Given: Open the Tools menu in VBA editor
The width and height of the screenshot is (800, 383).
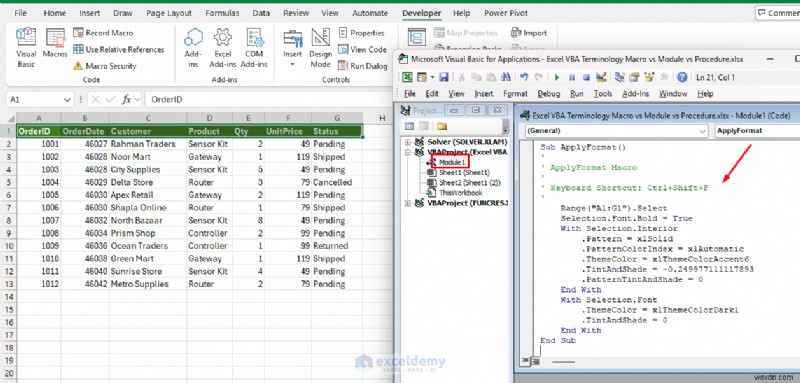Looking at the screenshot, I should click(x=603, y=94).
